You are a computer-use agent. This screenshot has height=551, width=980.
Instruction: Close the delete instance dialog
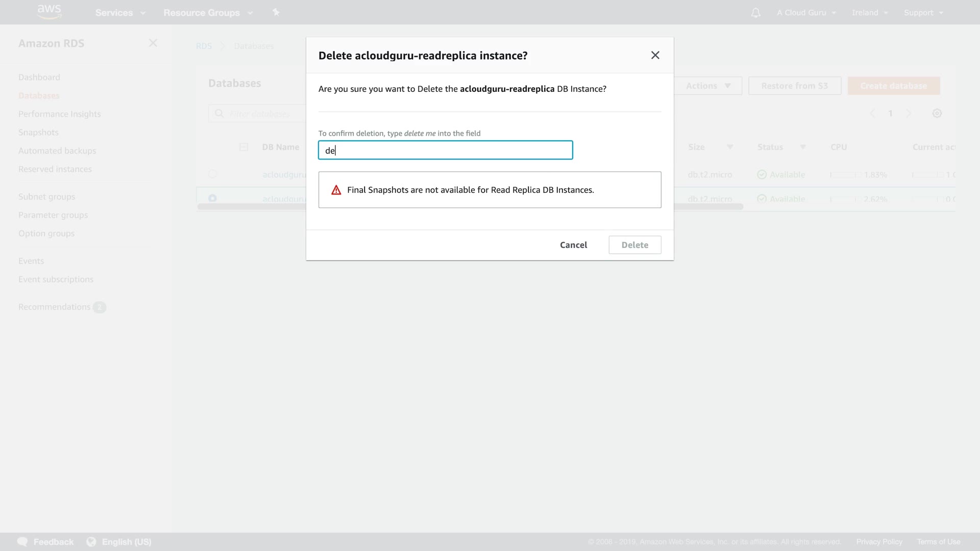pos(655,55)
